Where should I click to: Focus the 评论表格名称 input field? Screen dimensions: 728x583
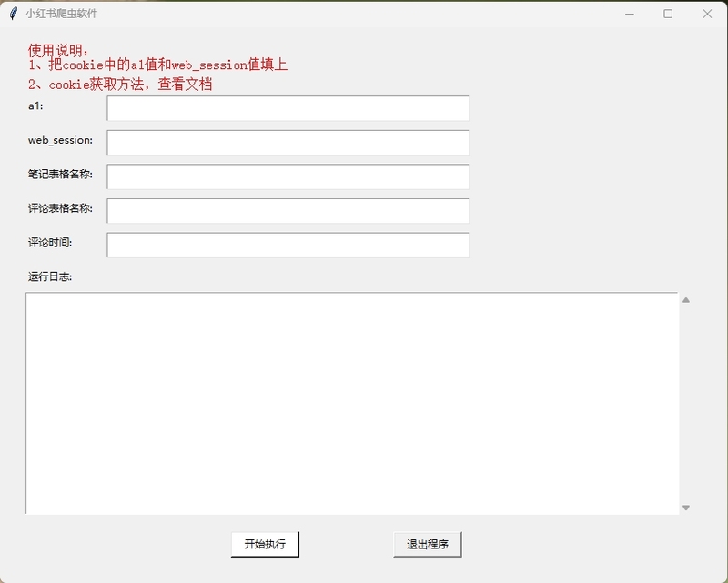pyautogui.click(x=288, y=211)
